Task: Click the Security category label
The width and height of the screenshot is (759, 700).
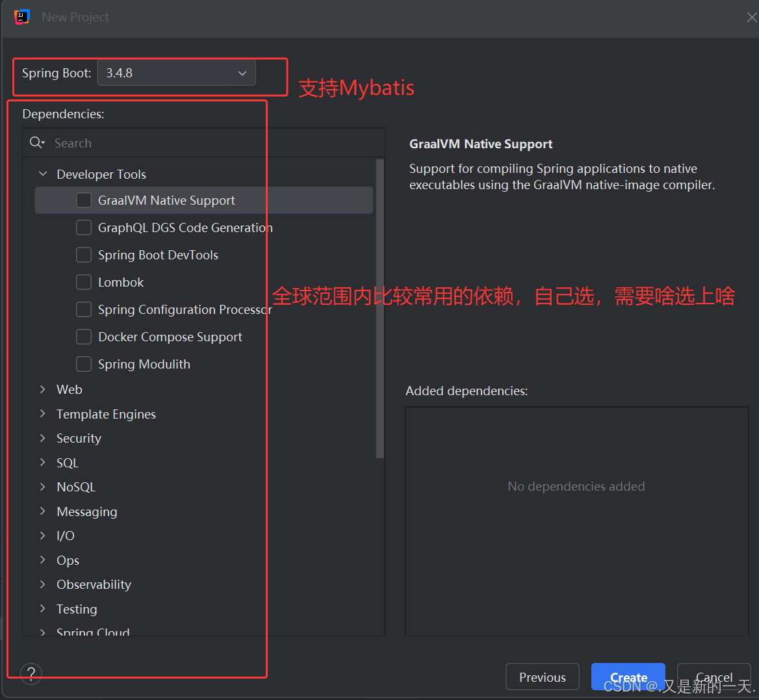Action: (79, 439)
